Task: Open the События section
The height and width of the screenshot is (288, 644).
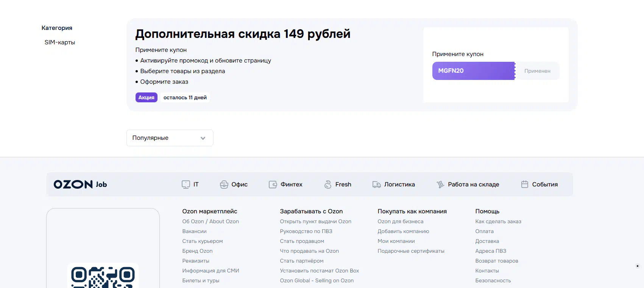Action: pyautogui.click(x=540, y=185)
